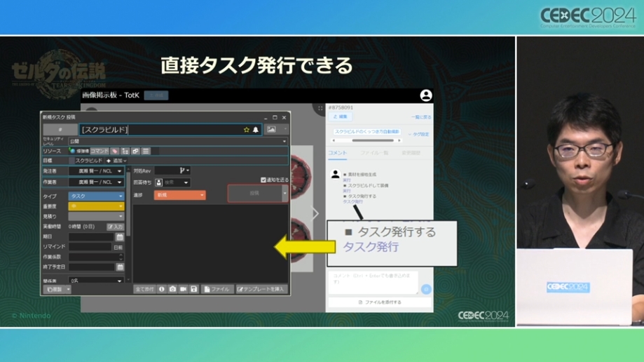Click the コマンド resource button
The height and width of the screenshot is (362, 644).
[100, 151]
